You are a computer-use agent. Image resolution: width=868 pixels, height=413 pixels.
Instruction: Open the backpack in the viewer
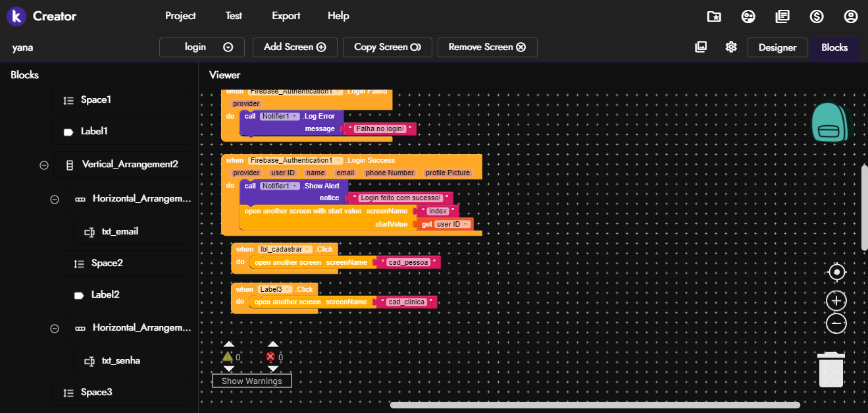(832, 122)
